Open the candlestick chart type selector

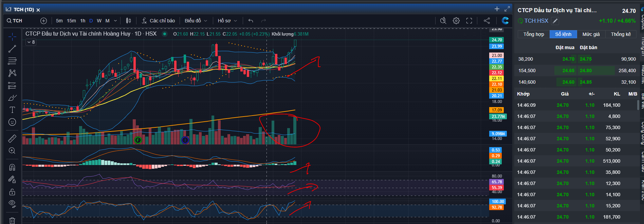point(128,21)
